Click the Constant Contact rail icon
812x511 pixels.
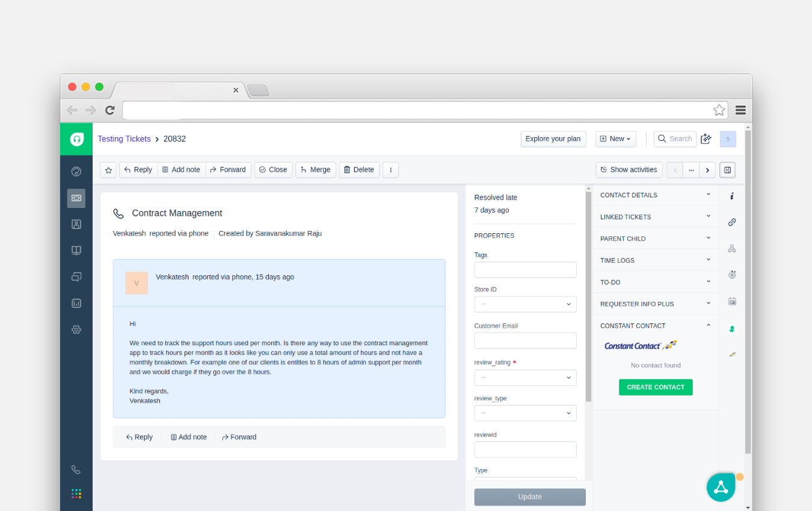[732, 354]
